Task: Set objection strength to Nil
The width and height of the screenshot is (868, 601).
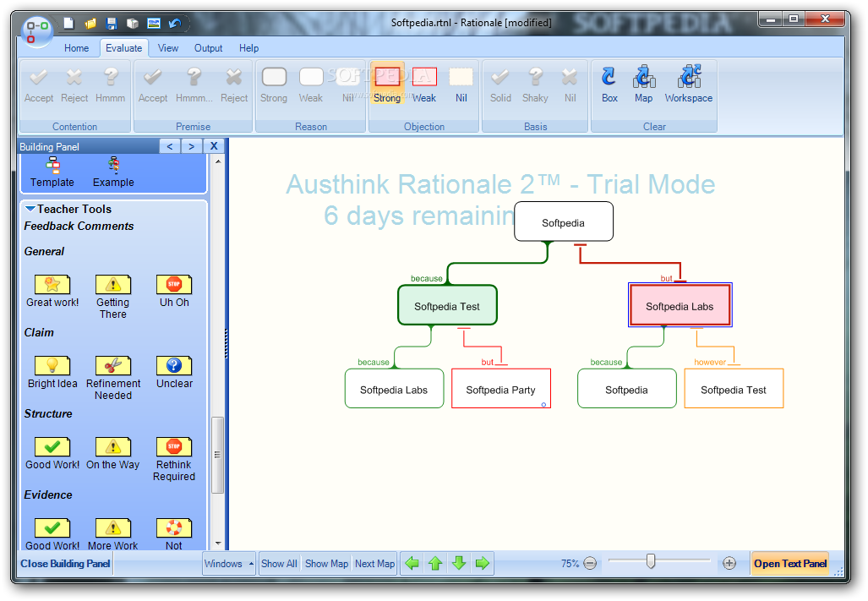Action: point(461,85)
